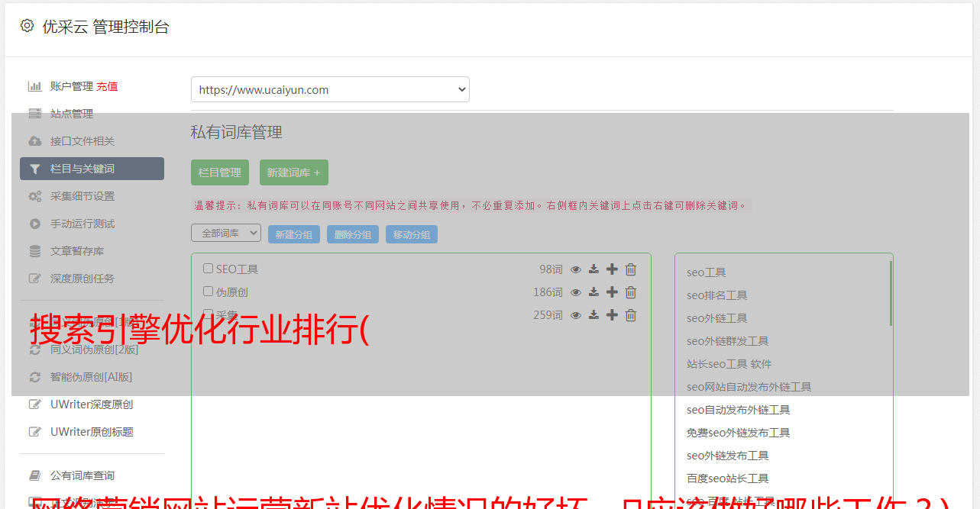The width and height of the screenshot is (980, 509).
Task: Open 公有词库查询 in the sidebar
Action: 82,475
